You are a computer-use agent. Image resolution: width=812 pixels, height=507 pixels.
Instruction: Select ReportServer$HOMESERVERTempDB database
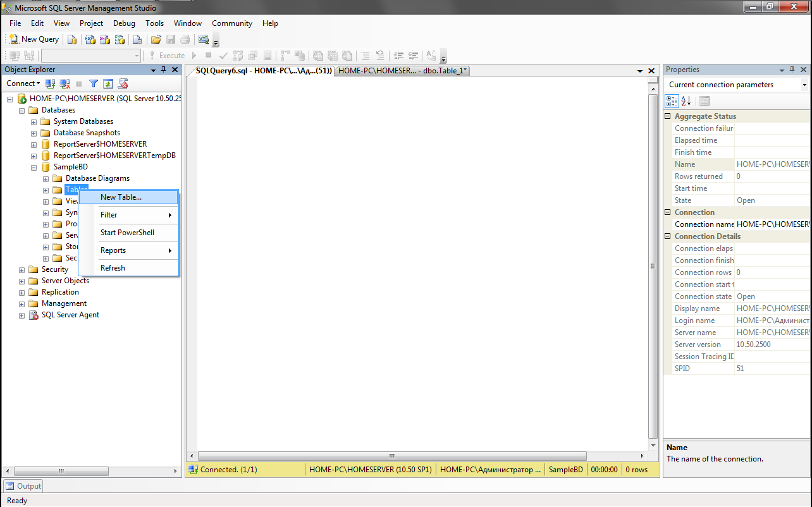[114, 156]
